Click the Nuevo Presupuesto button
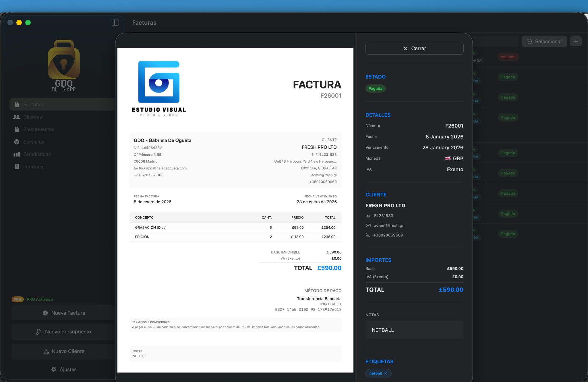The image size is (588, 382). coord(63,332)
